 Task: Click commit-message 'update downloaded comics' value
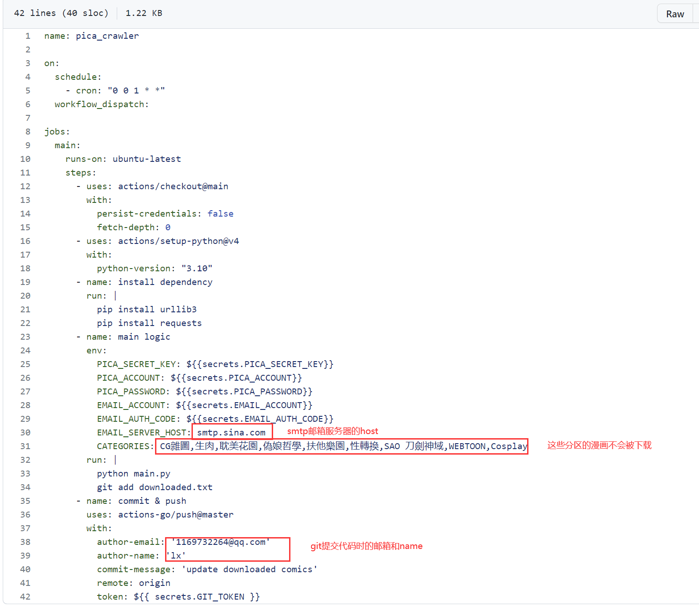pyautogui.click(x=249, y=569)
